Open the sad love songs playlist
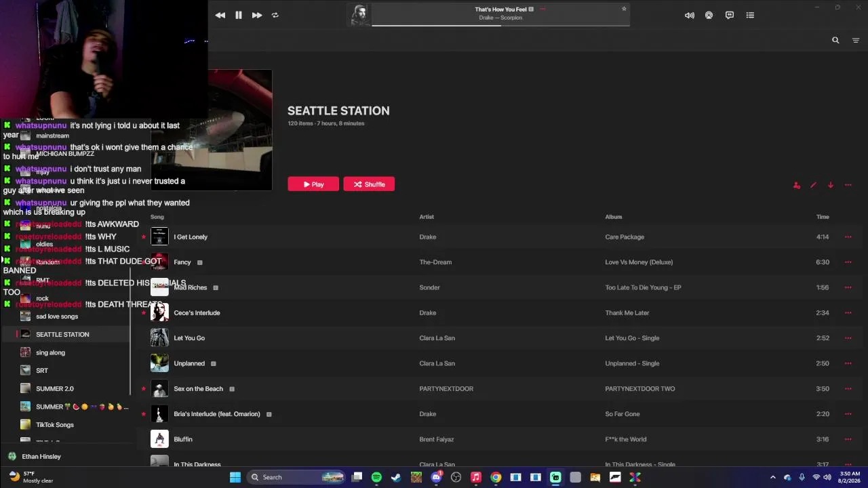868x488 pixels. point(57,317)
